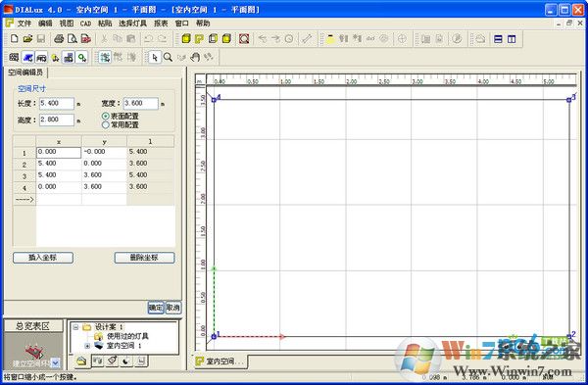Select the yellow front view icon
588x385 pixels.
[x=226, y=38]
